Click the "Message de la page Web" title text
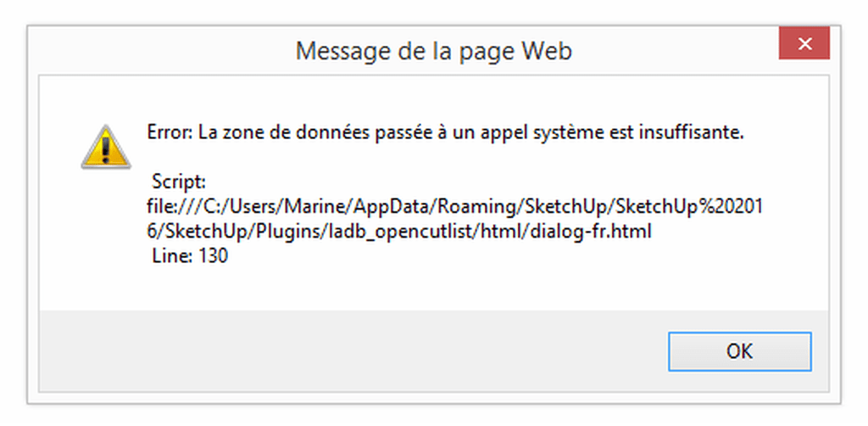This screenshot has width=868, height=426. click(x=433, y=52)
